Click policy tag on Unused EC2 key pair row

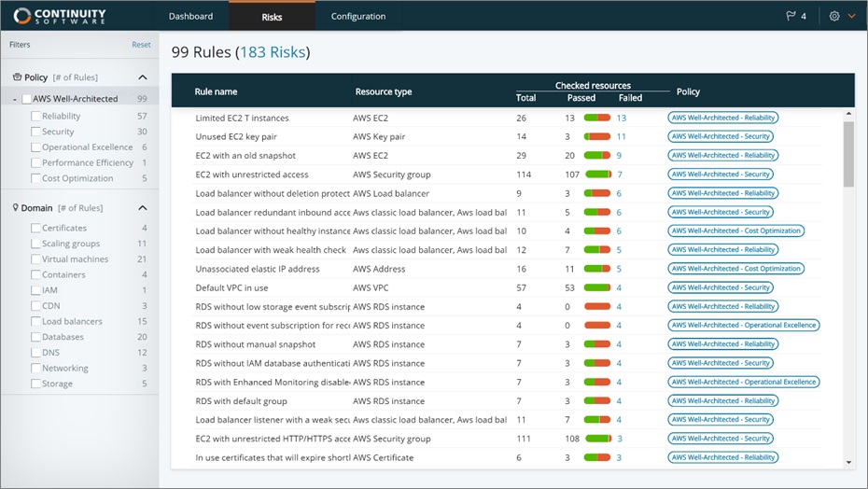pos(721,137)
